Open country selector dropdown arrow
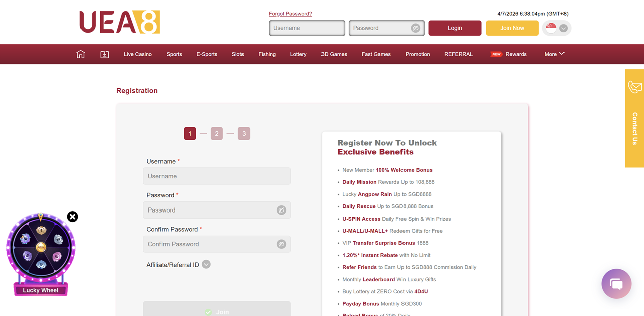The height and width of the screenshot is (316, 644). [x=563, y=28]
